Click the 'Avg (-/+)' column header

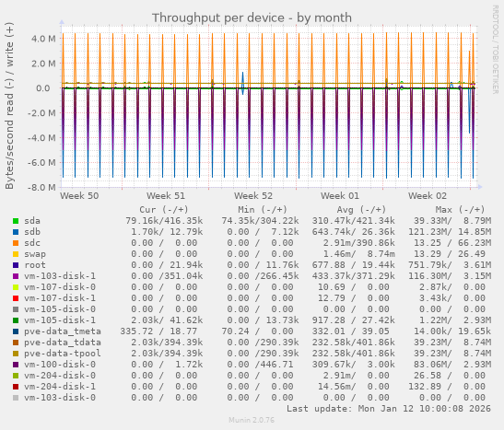361,210
